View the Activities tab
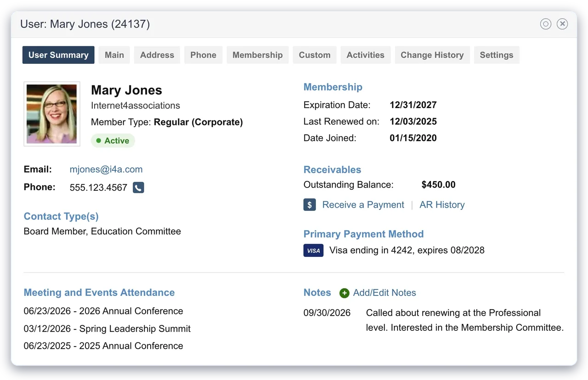This screenshot has height=380, width=588. (366, 55)
